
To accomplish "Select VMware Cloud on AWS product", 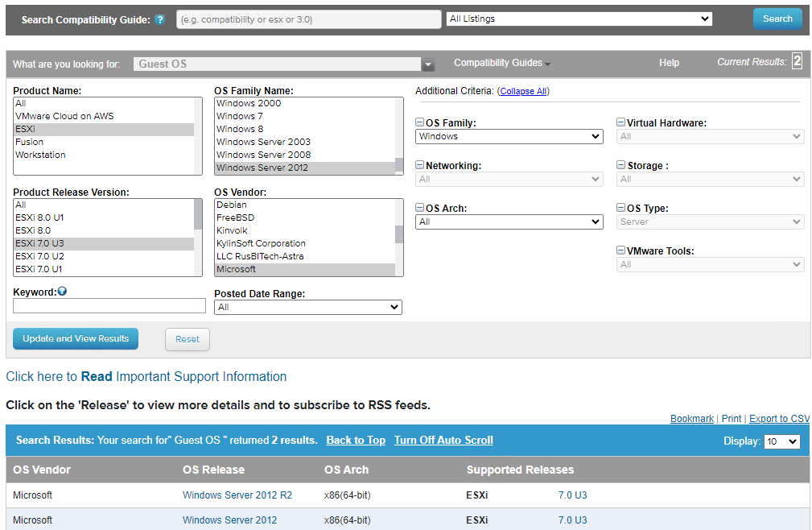I will pyautogui.click(x=104, y=116).
